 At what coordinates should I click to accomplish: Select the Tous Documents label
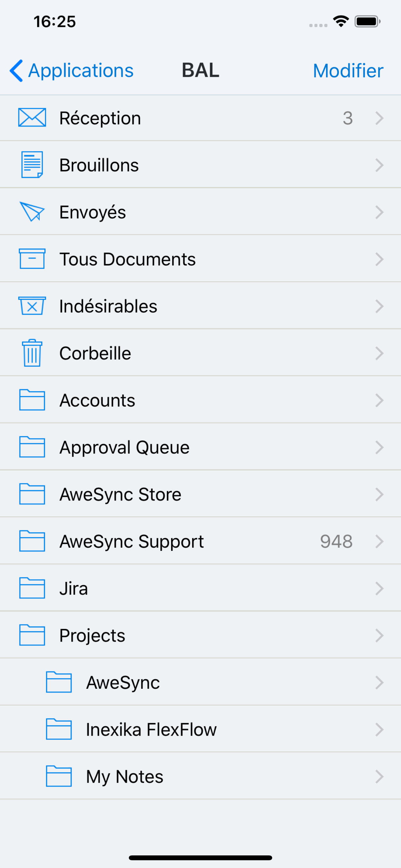pos(128,259)
